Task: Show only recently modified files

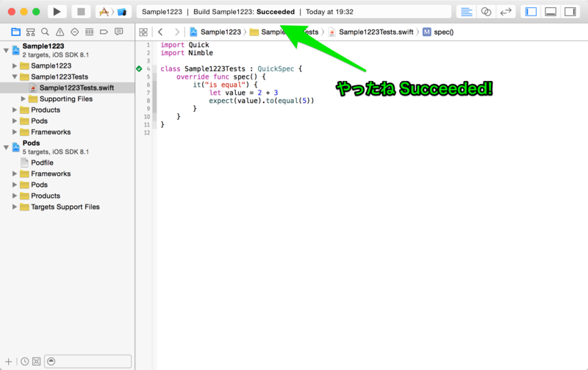Action: (25, 362)
